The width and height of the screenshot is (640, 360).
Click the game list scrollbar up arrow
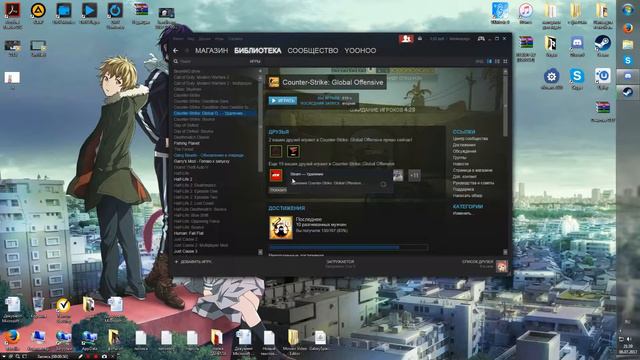260,71
